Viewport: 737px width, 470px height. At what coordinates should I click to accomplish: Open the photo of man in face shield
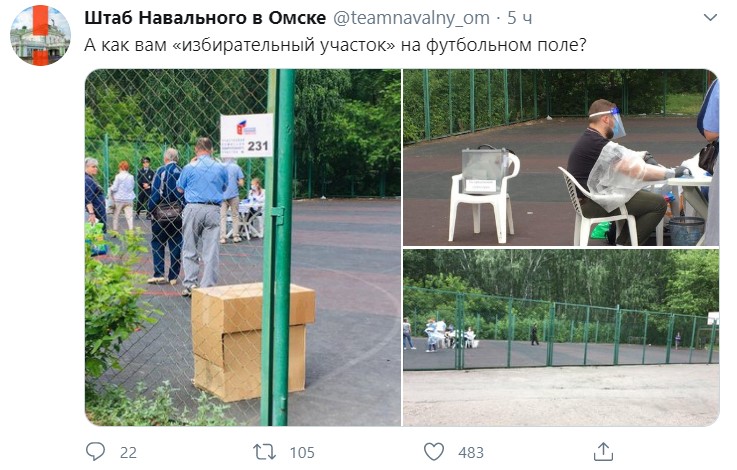point(561,157)
